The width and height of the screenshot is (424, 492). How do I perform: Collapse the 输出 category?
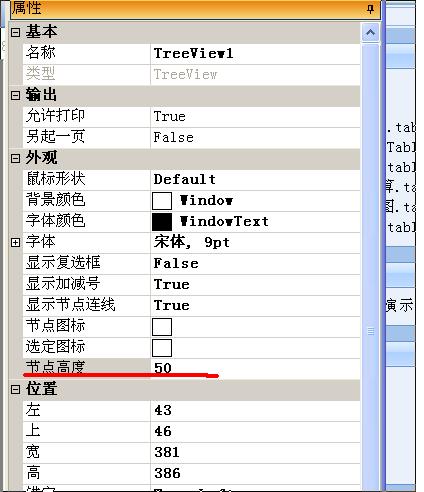point(15,95)
